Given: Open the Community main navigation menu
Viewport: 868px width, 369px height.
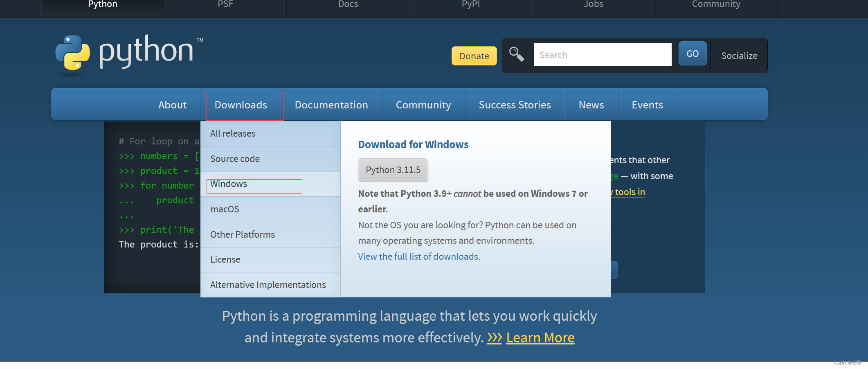Looking at the screenshot, I should 423,105.
